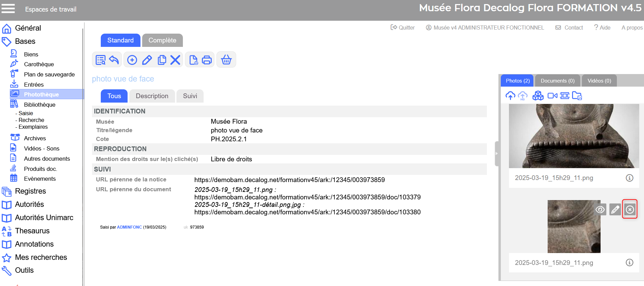This screenshot has height=286, width=644.
Task: Open Bibliothèque in the sidebar
Action: pyautogui.click(x=39, y=105)
